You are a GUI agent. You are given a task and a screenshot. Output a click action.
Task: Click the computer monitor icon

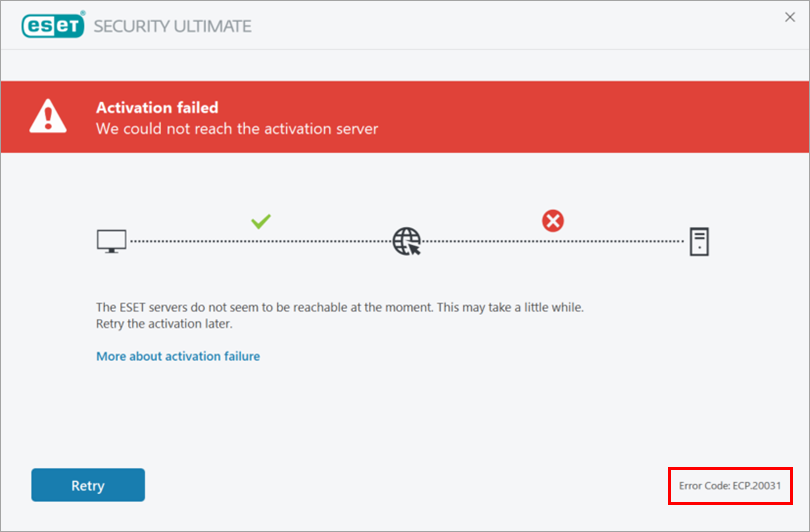coord(112,241)
